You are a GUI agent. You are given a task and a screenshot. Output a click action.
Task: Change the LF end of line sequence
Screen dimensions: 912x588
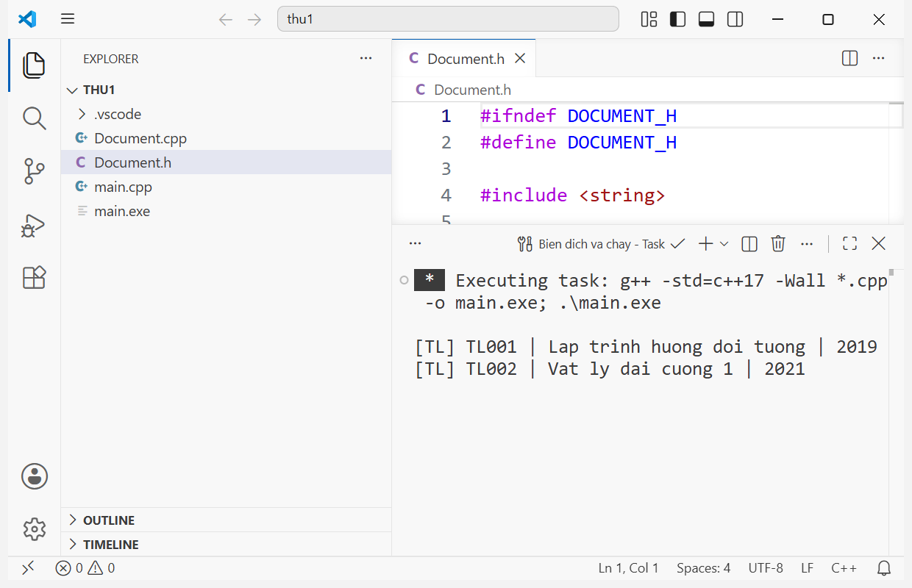click(x=807, y=567)
